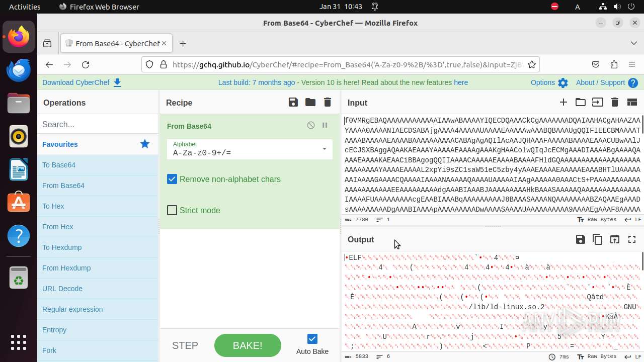The height and width of the screenshot is (362, 644).
Task: Open a new browser tab
Action: coord(183,44)
